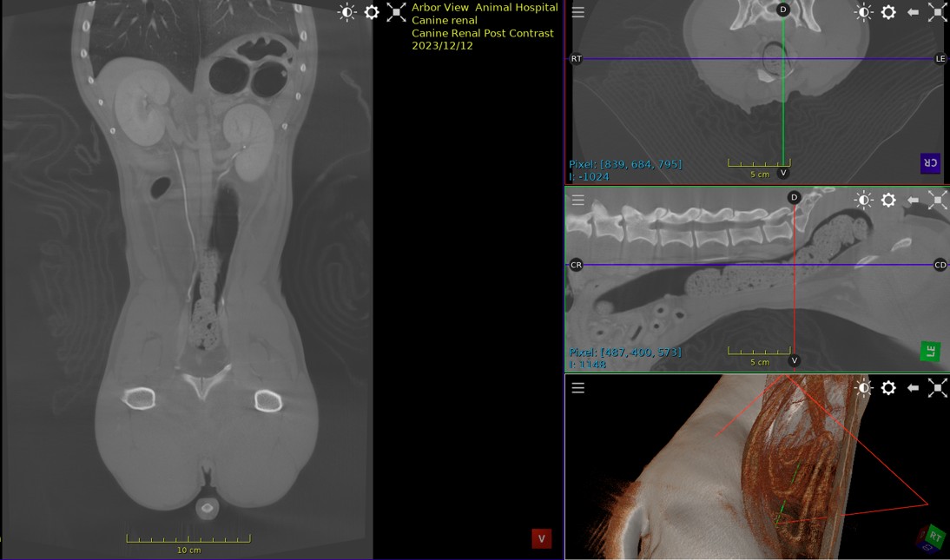This screenshot has height=560, width=950.
Task: Open hamburger menu in axial view
Action: click(x=578, y=12)
